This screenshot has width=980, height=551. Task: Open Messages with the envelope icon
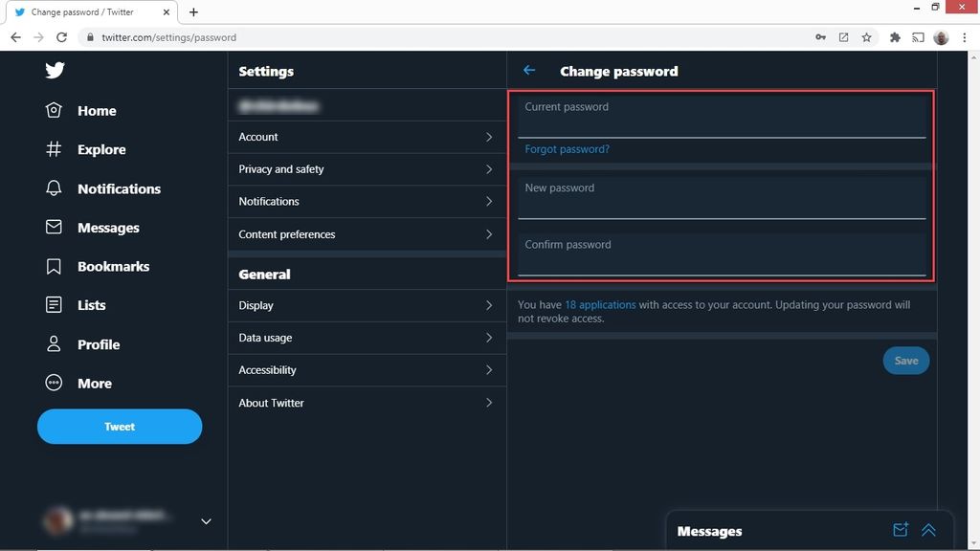coord(55,227)
